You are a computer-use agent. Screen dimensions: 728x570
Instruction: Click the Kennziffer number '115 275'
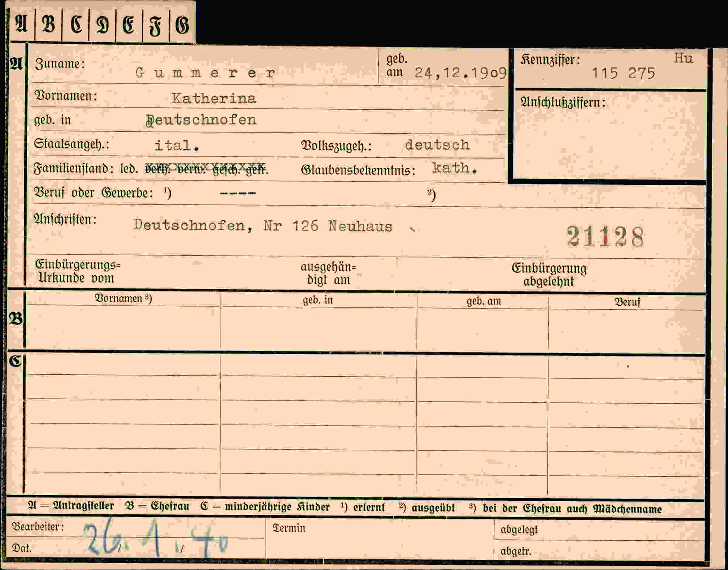623,73
